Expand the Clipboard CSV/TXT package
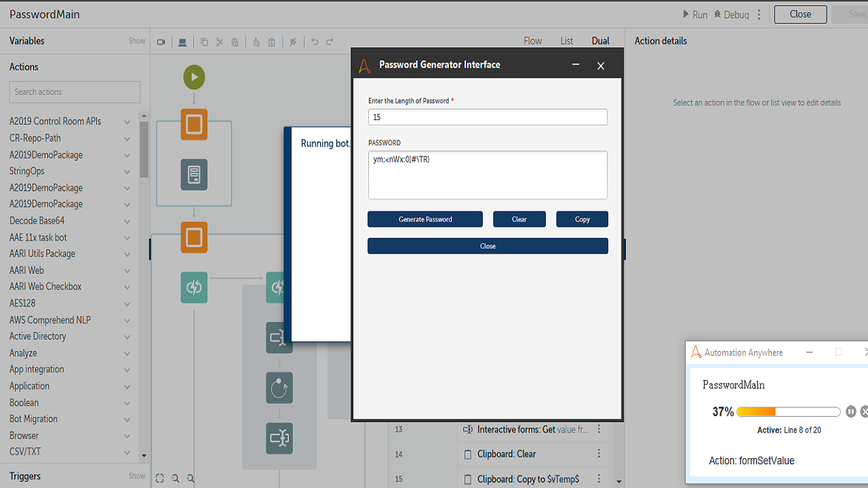This screenshot has height=488, width=868. click(x=127, y=452)
